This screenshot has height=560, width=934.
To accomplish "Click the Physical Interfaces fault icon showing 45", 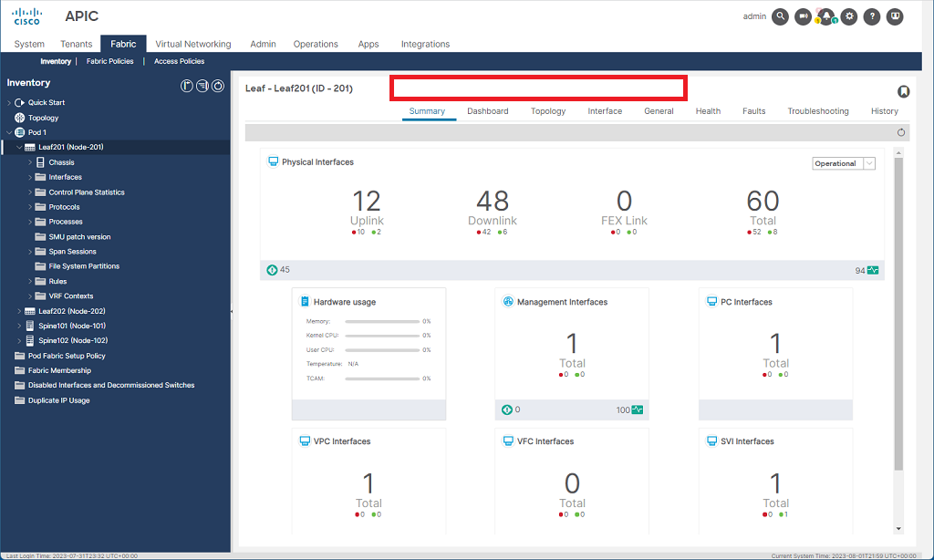I will [272, 270].
